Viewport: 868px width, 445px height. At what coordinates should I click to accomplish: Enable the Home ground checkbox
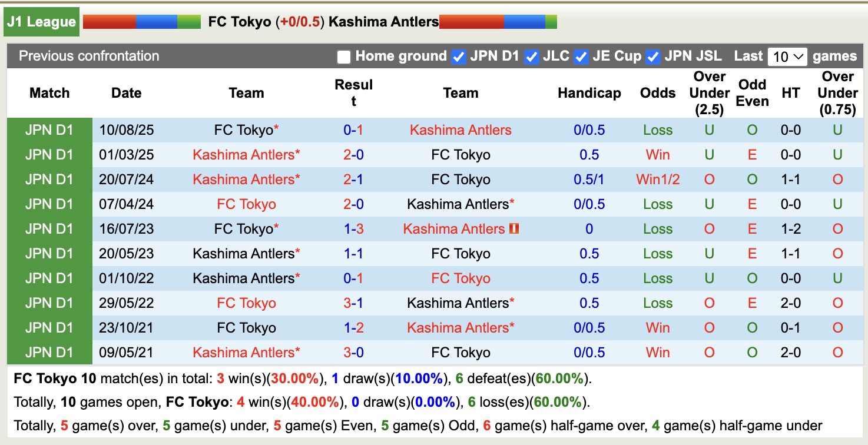point(343,57)
